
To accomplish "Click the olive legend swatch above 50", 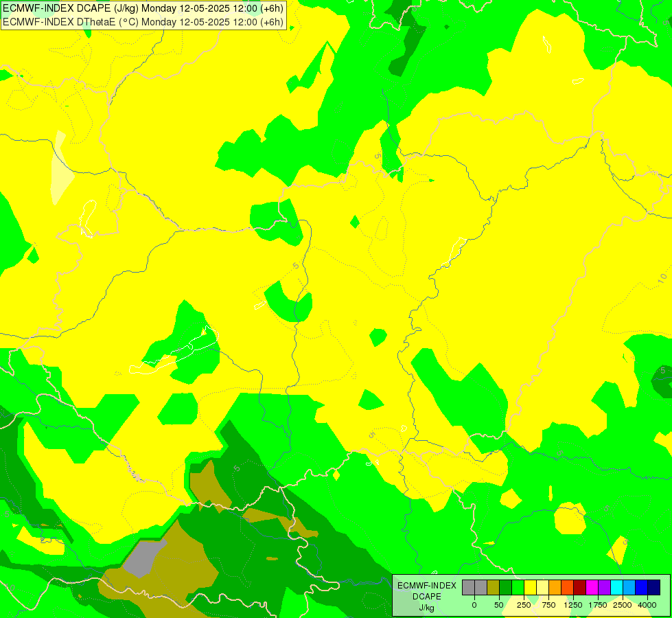I will (494, 588).
